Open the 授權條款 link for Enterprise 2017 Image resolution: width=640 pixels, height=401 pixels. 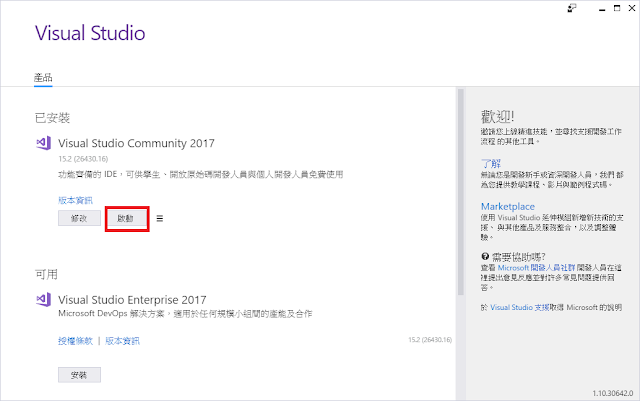[75, 341]
